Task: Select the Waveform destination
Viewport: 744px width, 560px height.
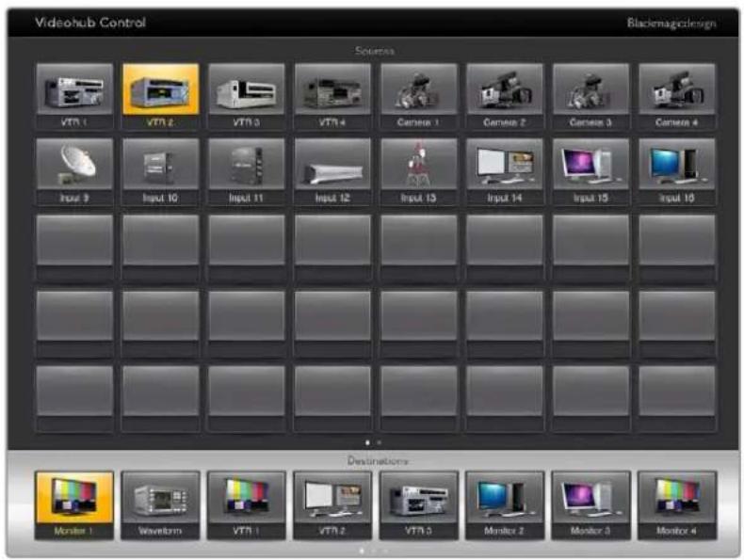Action: click(x=160, y=505)
